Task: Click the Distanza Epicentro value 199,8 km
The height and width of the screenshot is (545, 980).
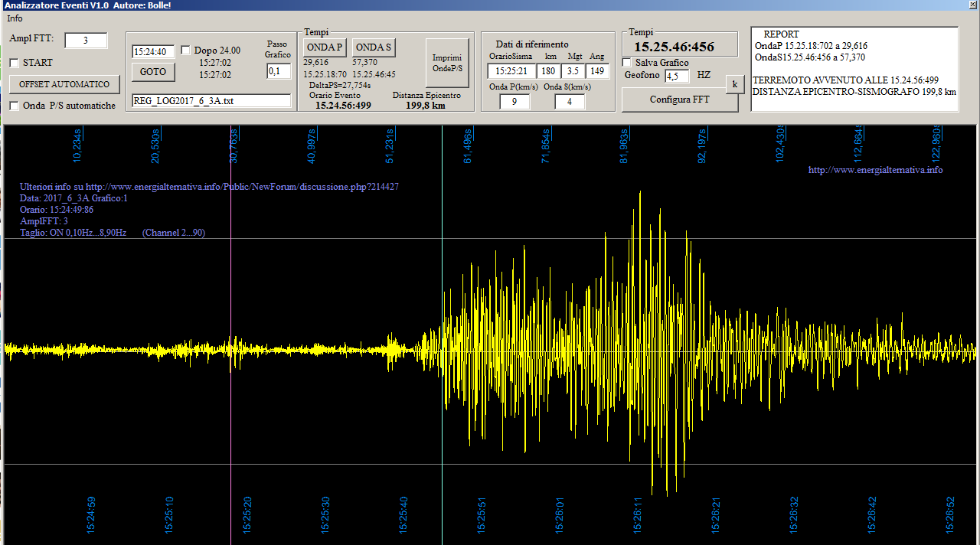Action: click(x=425, y=105)
